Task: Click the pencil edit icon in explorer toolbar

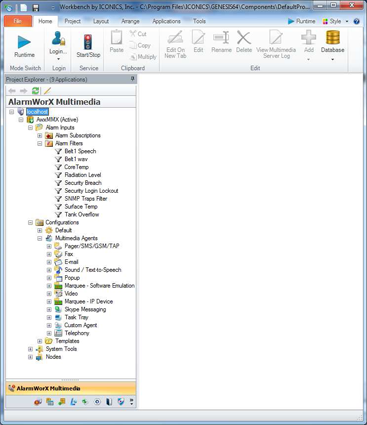Action: pyautogui.click(x=47, y=91)
